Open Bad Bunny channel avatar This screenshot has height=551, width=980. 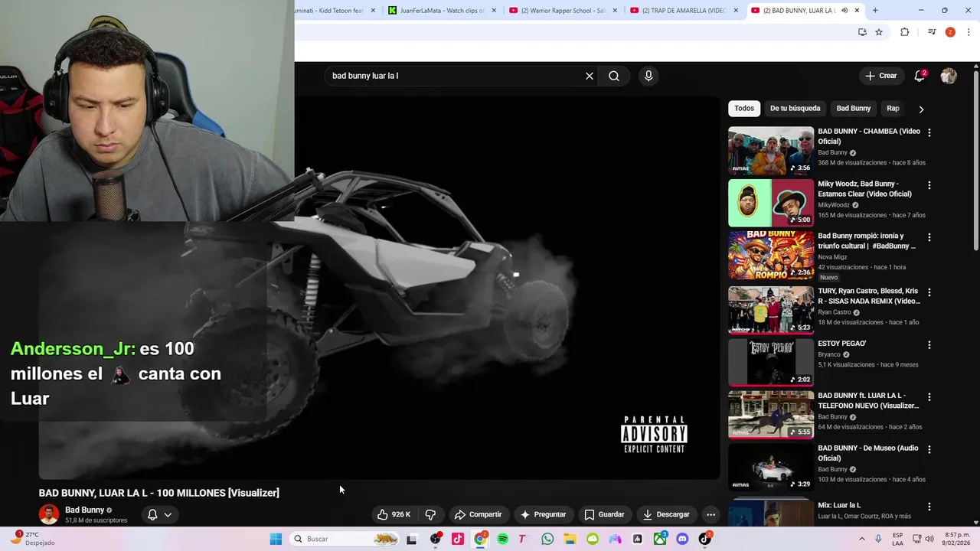pos(49,514)
